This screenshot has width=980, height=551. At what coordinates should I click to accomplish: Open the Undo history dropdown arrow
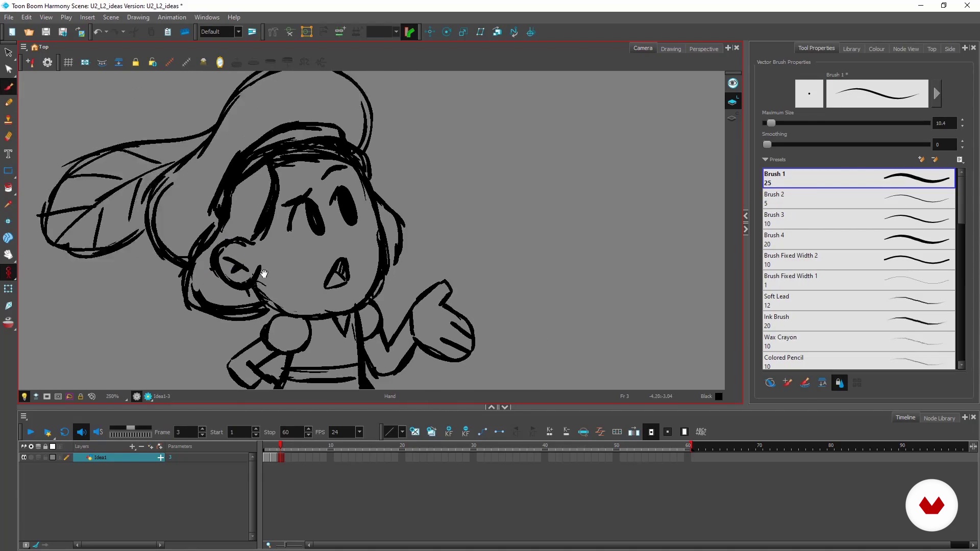pos(106,32)
